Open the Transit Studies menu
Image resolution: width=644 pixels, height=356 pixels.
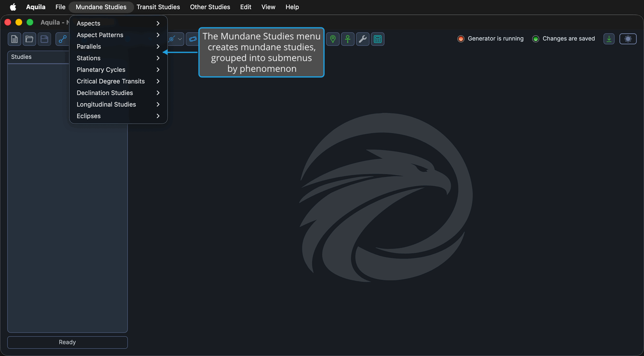coord(158,7)
